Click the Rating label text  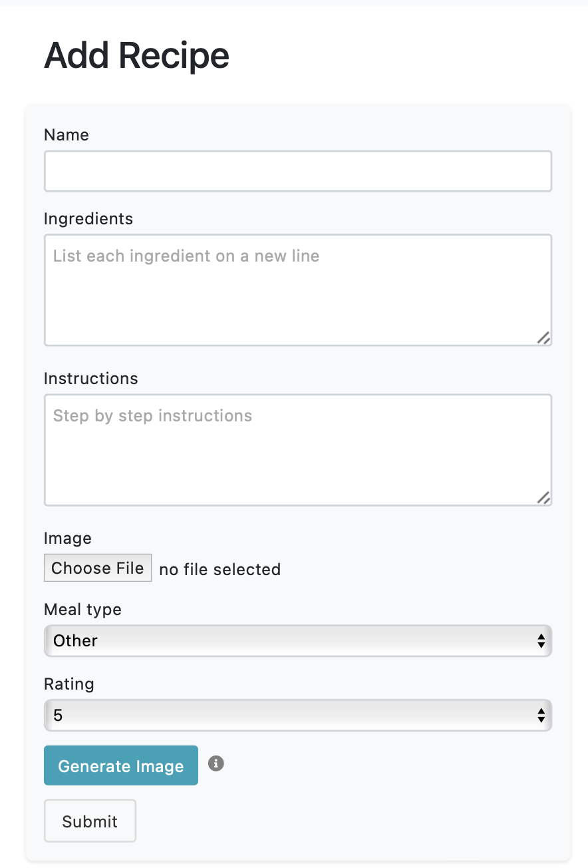[69, 684]
